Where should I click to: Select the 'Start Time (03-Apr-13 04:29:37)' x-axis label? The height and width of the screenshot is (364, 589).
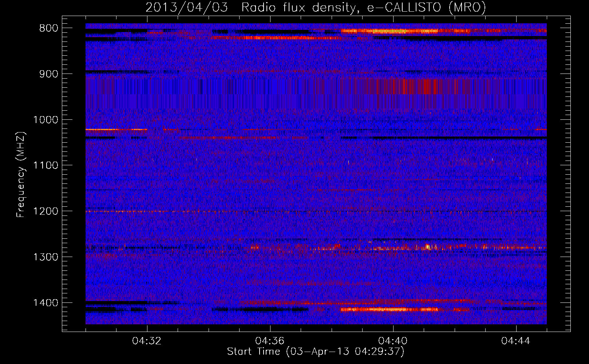pos(316,352)
